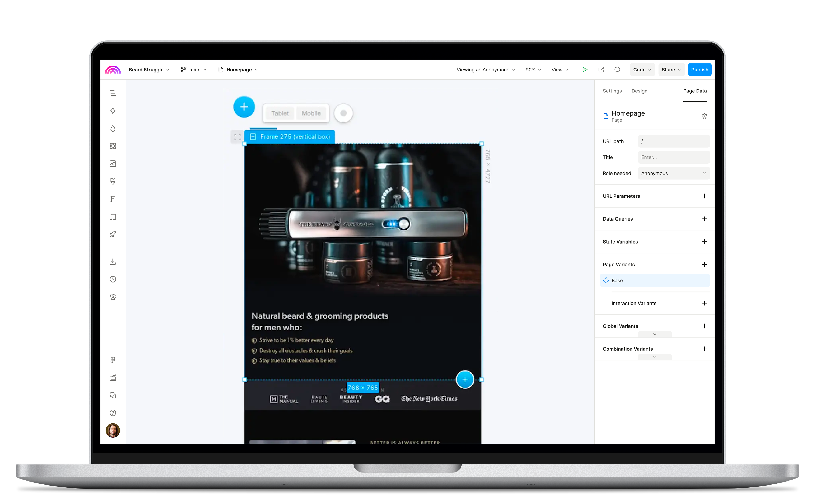
Task: Open the help question mark icon
Action: click(113, 413)
